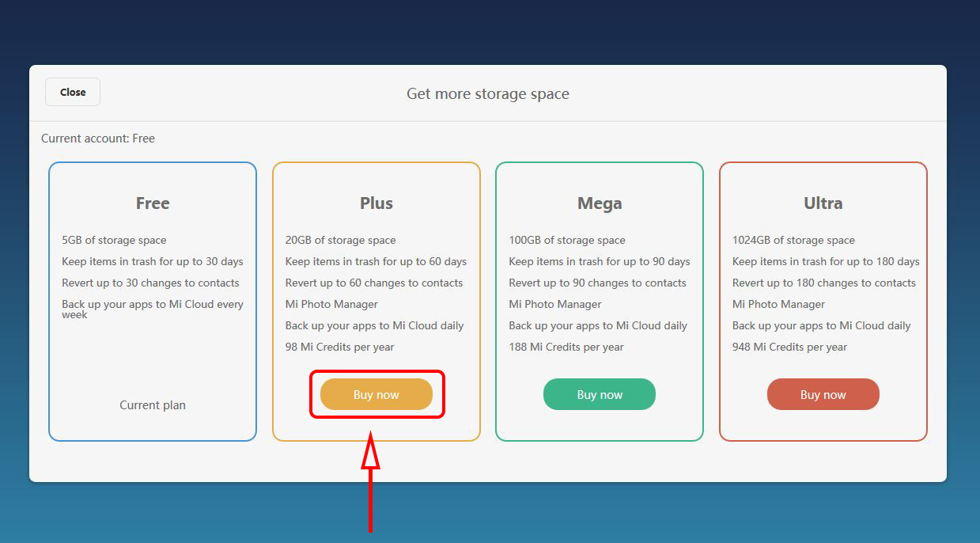Buy the Ultra storage plan
The height and width of the screenshot is (543, 980).
(823, 394)
